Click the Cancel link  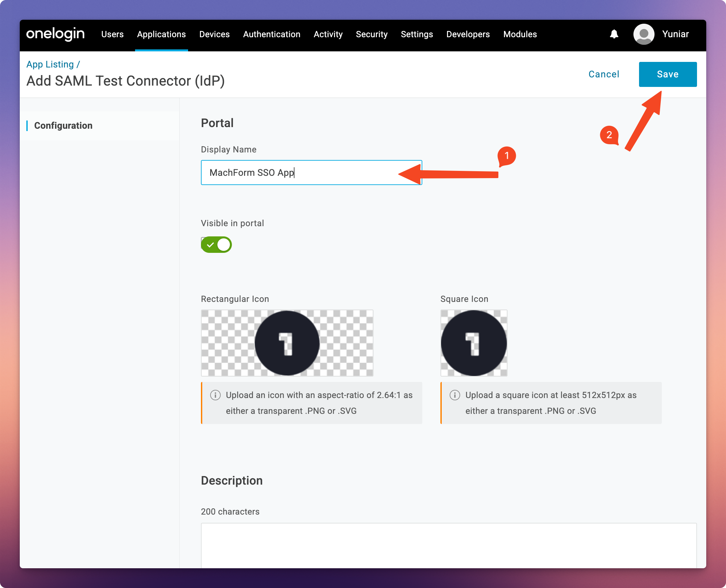[x=604, y=74]
